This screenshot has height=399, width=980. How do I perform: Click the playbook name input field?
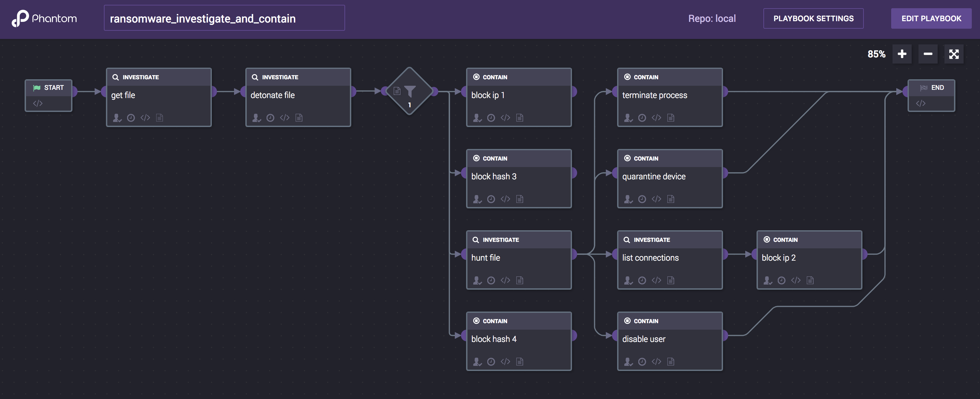(x=224, y=18)
